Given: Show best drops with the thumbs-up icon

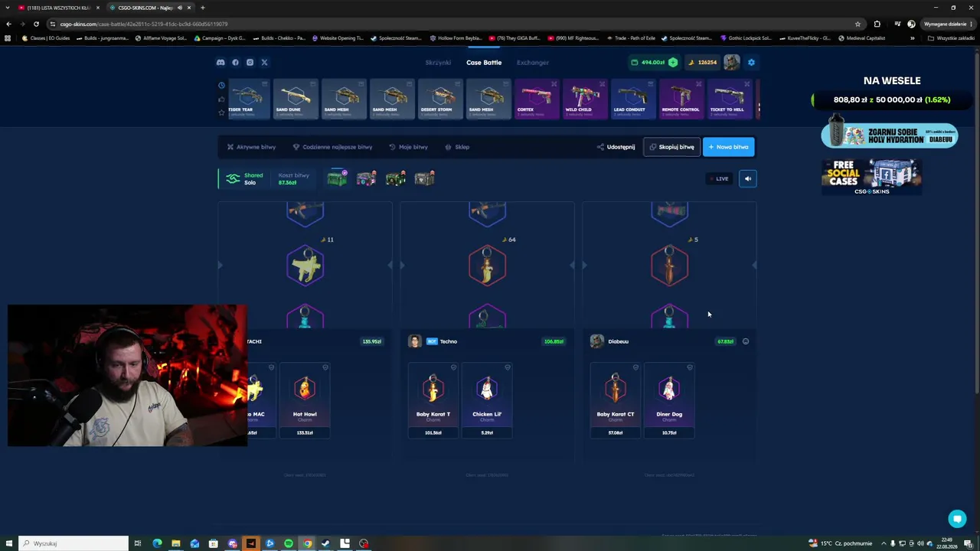Looking at the screenshot, I should 221,99.
